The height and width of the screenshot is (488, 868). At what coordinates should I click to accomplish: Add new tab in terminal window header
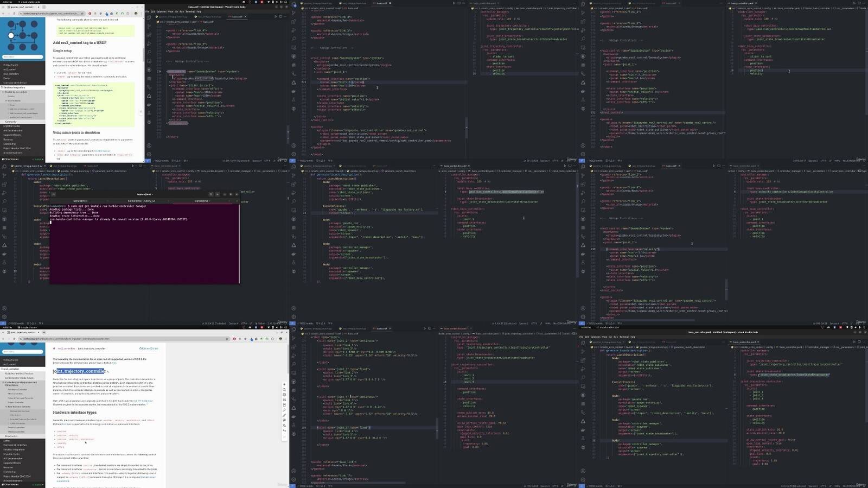[54, 194]
